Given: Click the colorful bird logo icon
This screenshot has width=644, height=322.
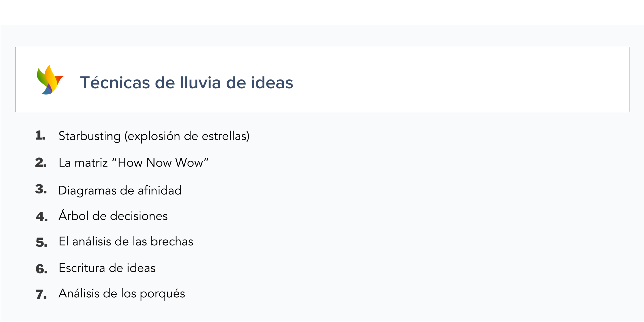Looking at the screenshot, I should point(50,80).
